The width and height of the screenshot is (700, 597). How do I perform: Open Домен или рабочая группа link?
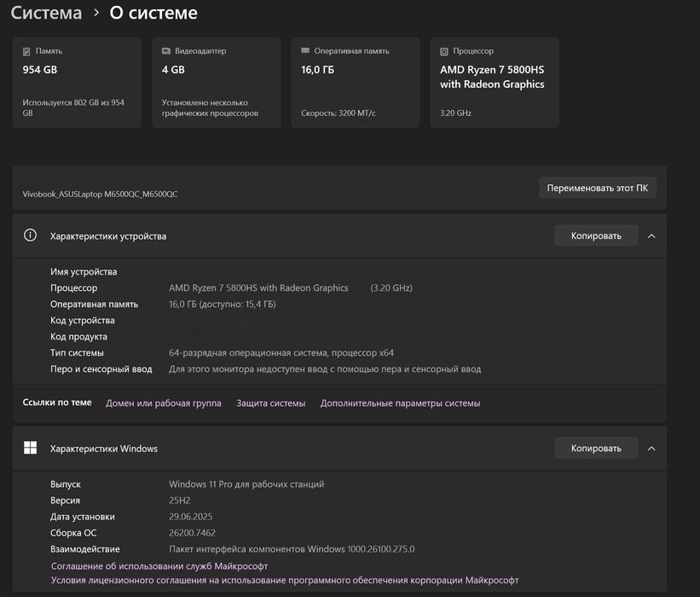click(x=163, y=403)
